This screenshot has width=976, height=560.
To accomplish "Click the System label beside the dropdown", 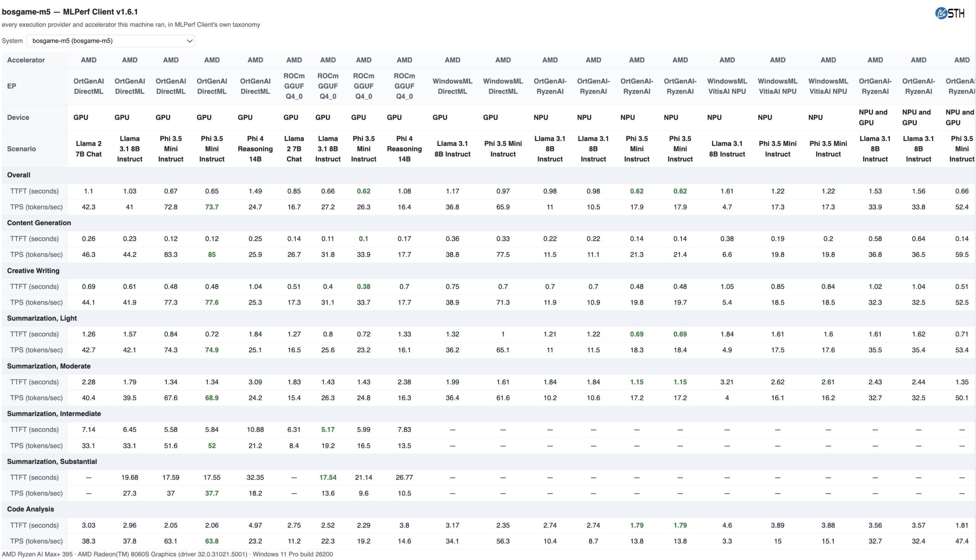I will [12, 41].
